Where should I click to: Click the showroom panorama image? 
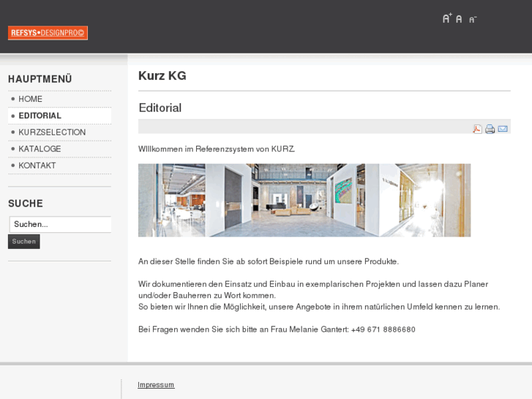pos(304,201)
